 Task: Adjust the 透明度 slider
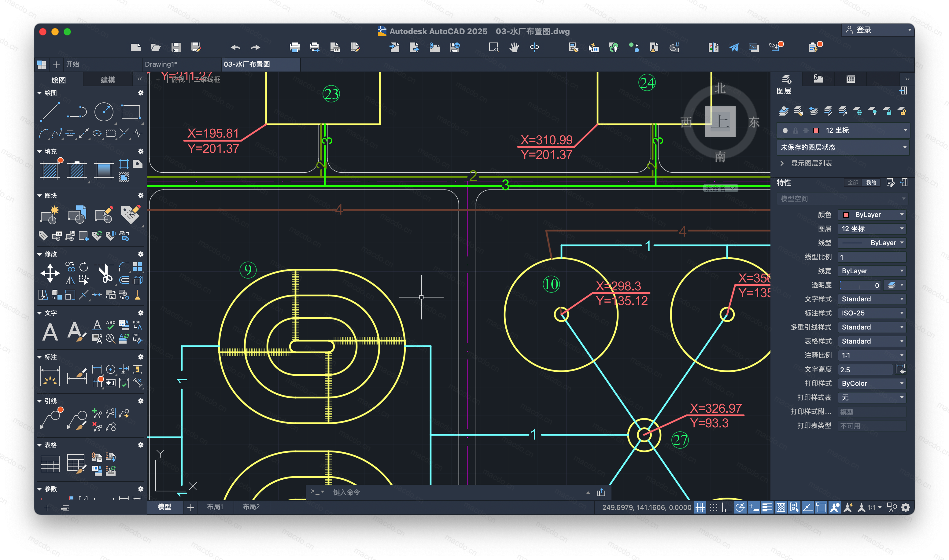point(860,285)
